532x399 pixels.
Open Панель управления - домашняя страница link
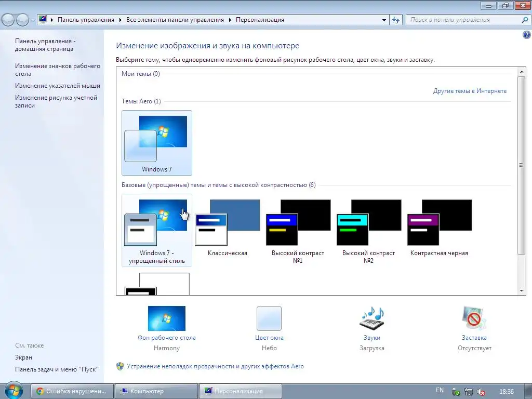tap(45, 45)
